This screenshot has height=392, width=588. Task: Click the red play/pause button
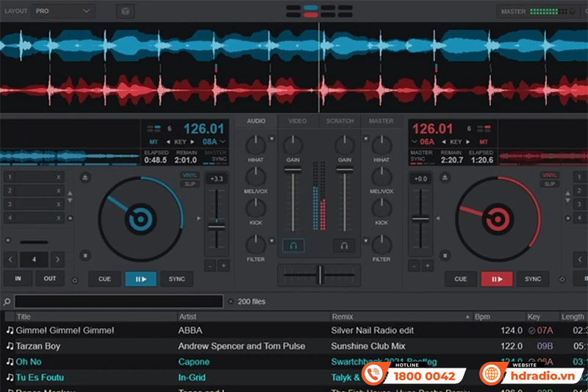[497, 279]
